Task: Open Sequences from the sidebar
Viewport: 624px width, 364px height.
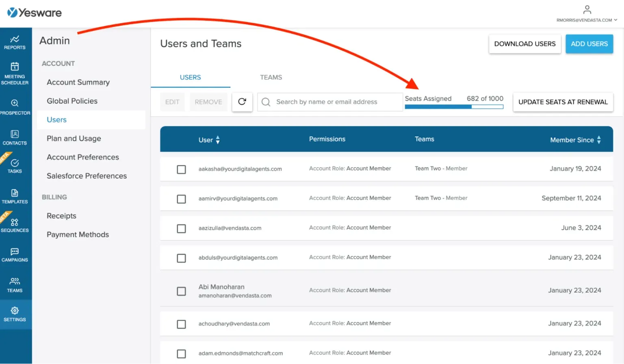Action: [15, 225]
